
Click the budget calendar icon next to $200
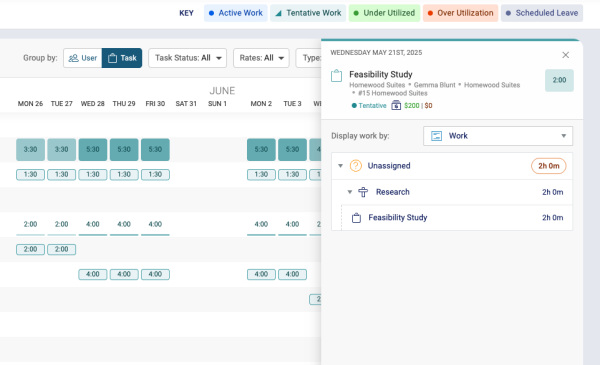click(x=396, y=105)
